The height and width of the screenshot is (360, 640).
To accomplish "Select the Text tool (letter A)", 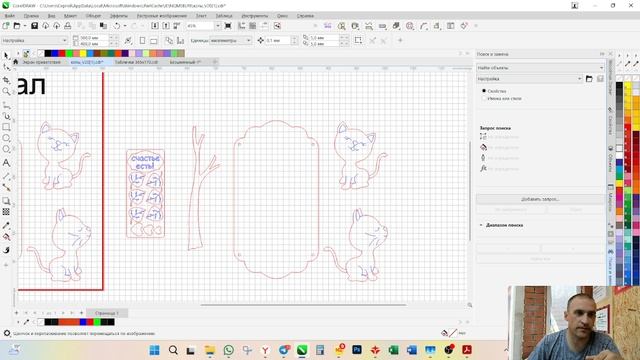I will pyautogui.click(x=6, y=163).
